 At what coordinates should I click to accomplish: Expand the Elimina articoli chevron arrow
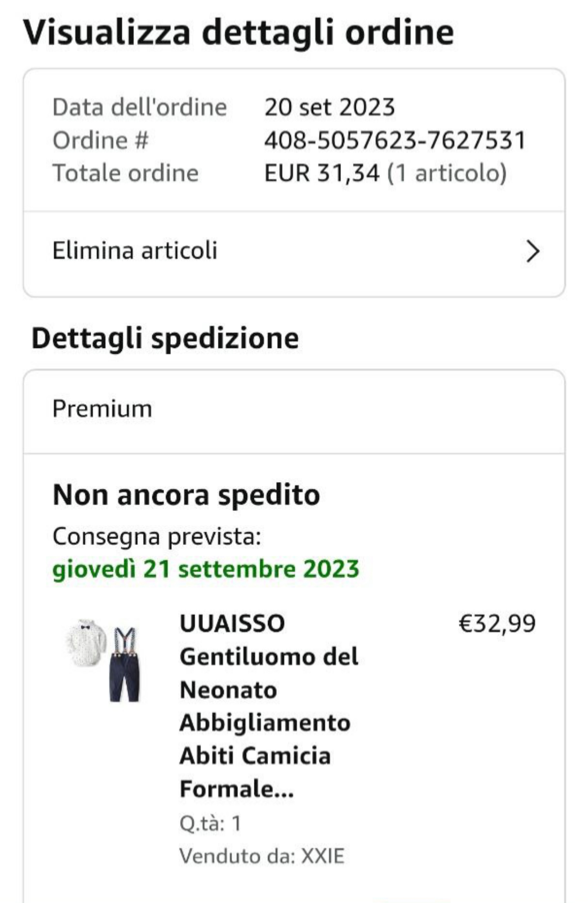(x=532, y=251)
